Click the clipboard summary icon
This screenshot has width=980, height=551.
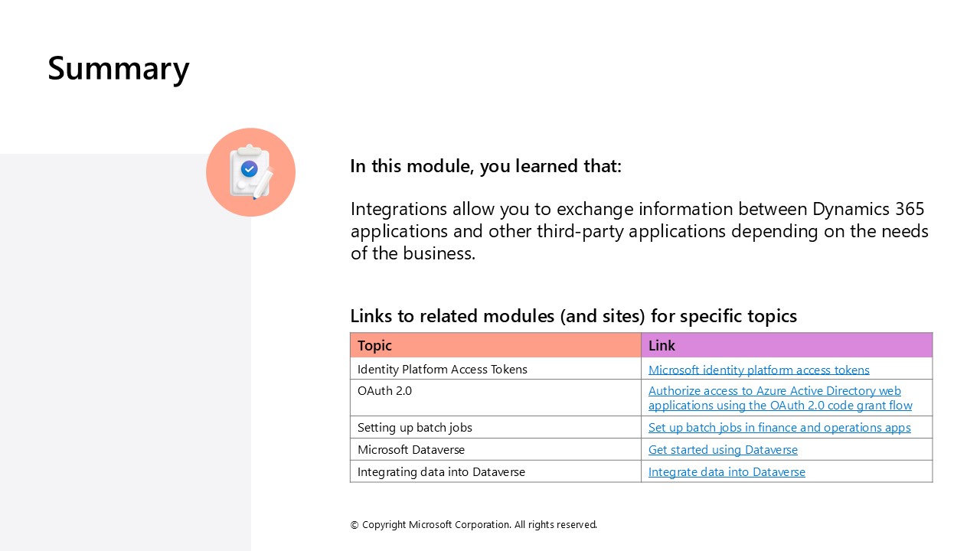pyautogui.click(x=250, y=172)
